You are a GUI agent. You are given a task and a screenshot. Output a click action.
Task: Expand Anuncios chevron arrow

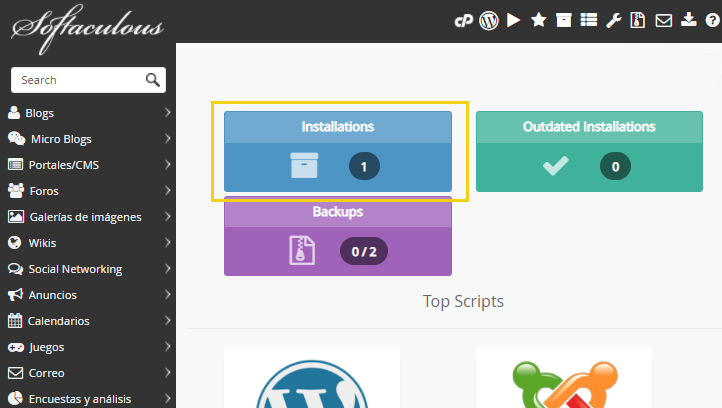pos(168,295)
